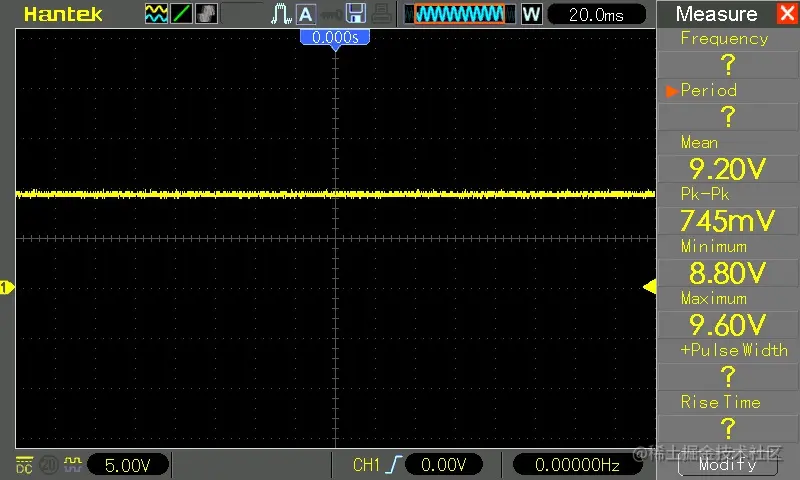Image resolution: width=800 pixels, height=480 pixels.
Task: Select the Minimum measurement label
Action: coord(714,246)
